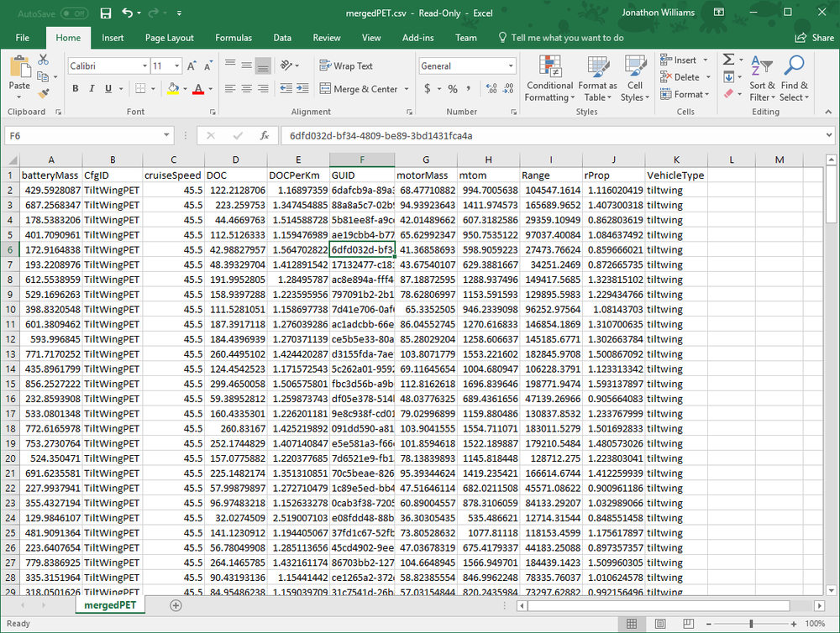
Task: Click the Format Painter brush icon
Action: [x=44, y=94]
